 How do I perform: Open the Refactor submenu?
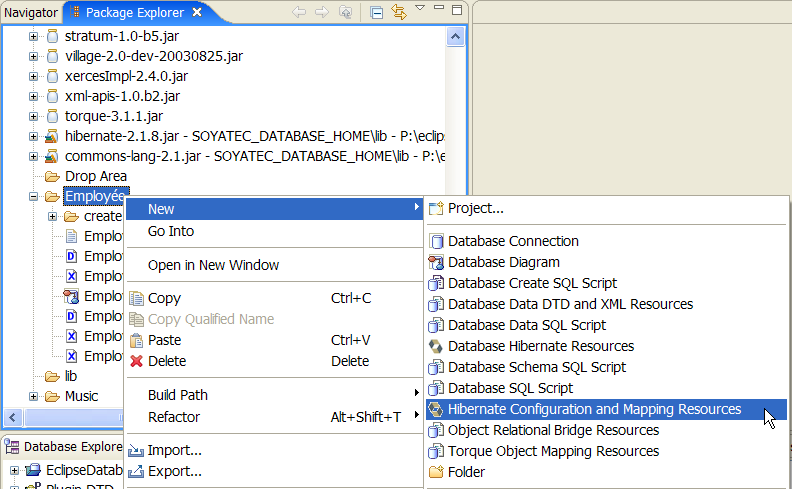(x=273, y=417)
